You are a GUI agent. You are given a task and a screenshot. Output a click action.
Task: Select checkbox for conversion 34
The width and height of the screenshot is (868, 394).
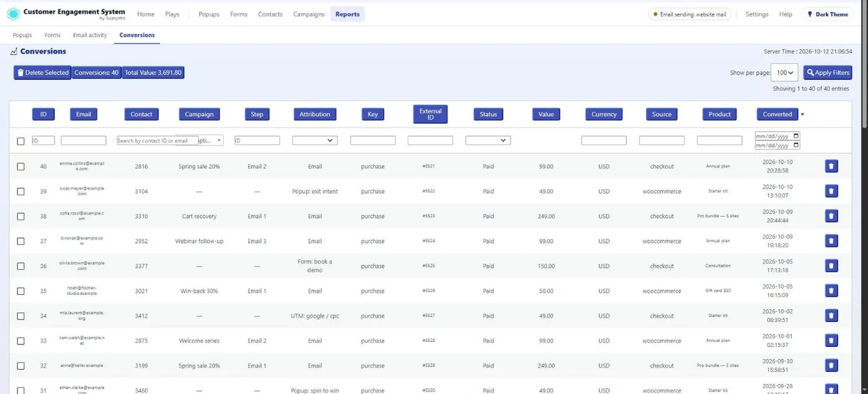[20, 315]
